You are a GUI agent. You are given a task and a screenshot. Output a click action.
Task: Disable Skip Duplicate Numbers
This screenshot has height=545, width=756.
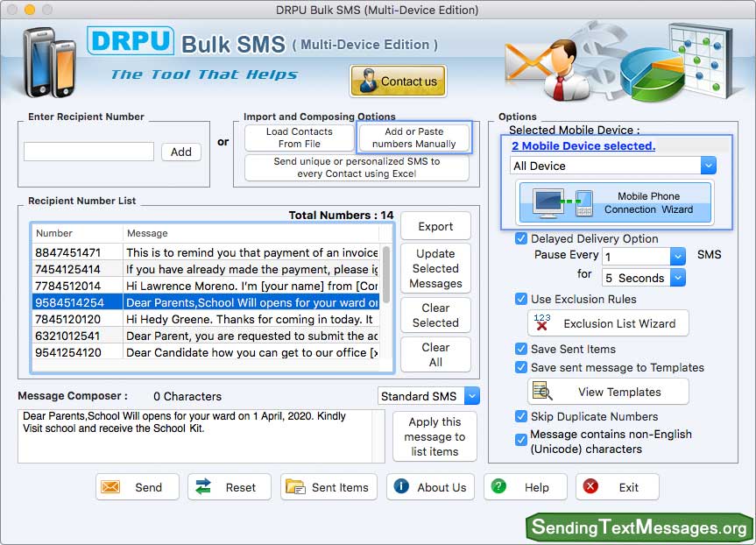pyautogui.click(x=520, y=416)
